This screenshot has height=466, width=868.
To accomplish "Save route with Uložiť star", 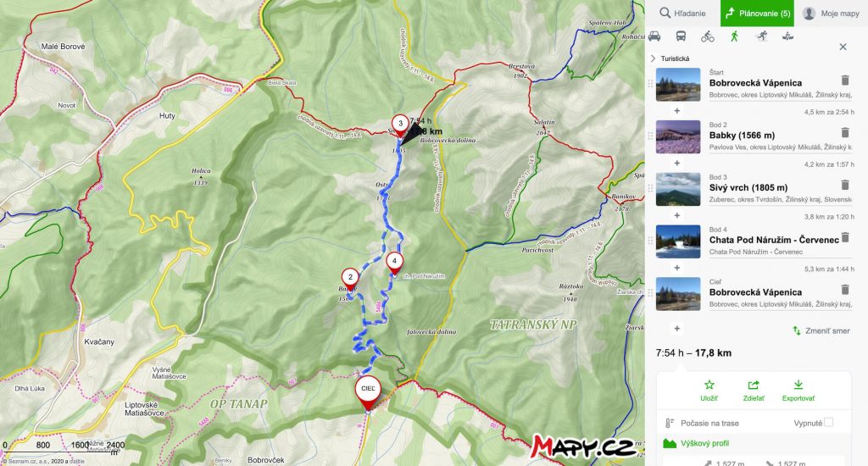I will point(709,391).
